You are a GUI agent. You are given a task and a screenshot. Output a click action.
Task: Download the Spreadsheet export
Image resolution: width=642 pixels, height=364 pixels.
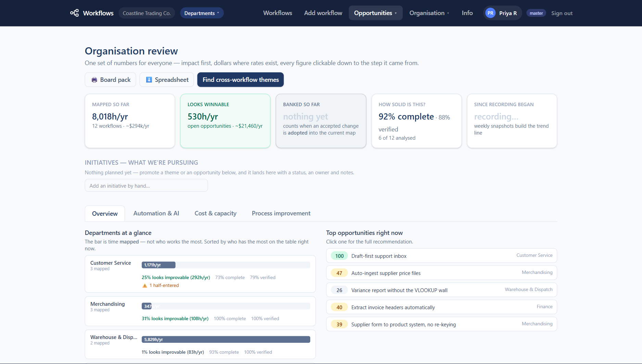click(167, 80)
